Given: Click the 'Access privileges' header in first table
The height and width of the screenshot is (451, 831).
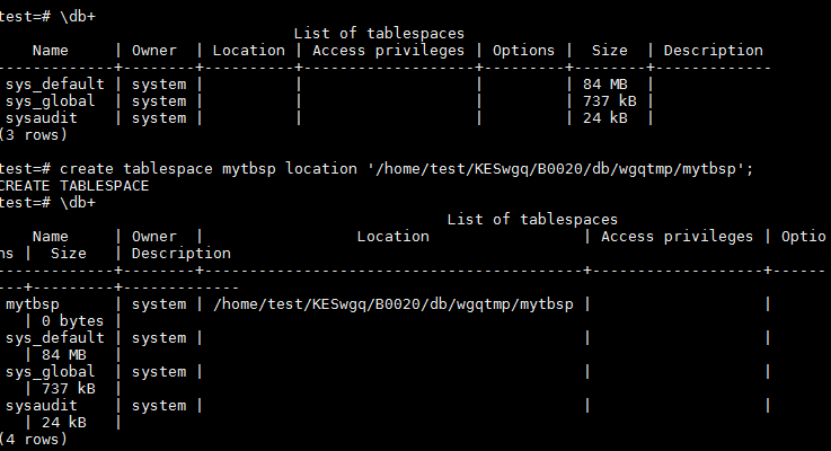Looking at the screenshot, I should click(388, 50).
